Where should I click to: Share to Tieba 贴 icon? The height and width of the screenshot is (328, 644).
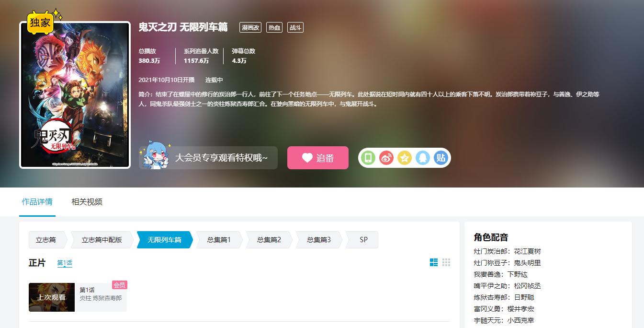[441, 158]
